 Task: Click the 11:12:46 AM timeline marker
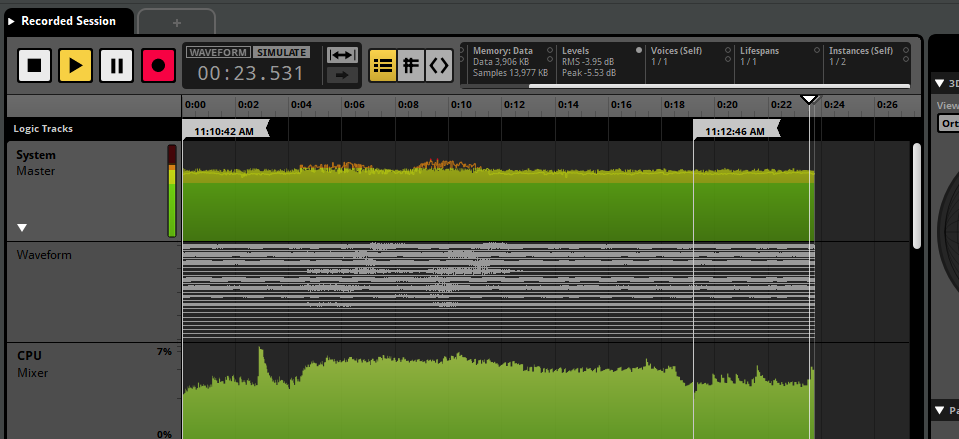tap(735, 130)
